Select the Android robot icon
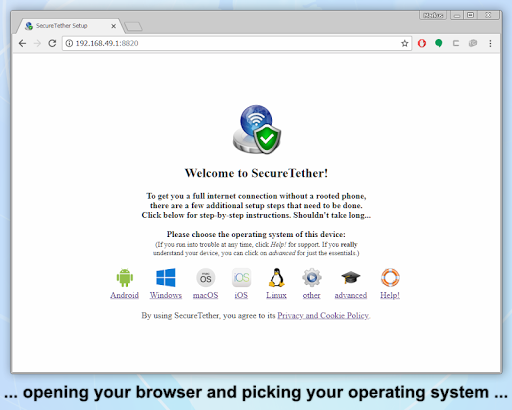 pos(125,278)
